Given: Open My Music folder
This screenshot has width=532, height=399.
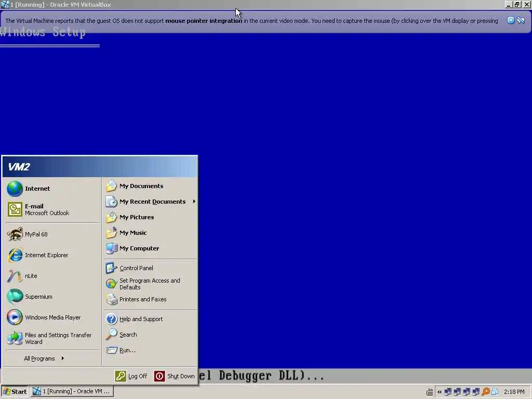Looking at the screenshot, I should 150,233.
